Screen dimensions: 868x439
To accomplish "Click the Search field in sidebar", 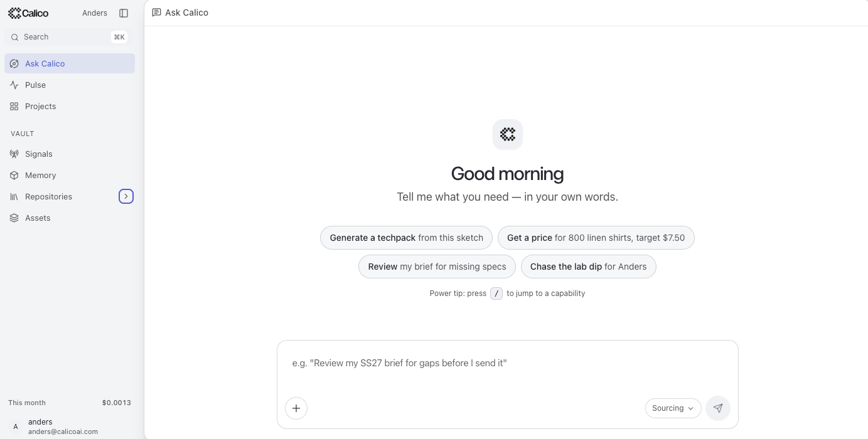I will [x=67, y=37].
